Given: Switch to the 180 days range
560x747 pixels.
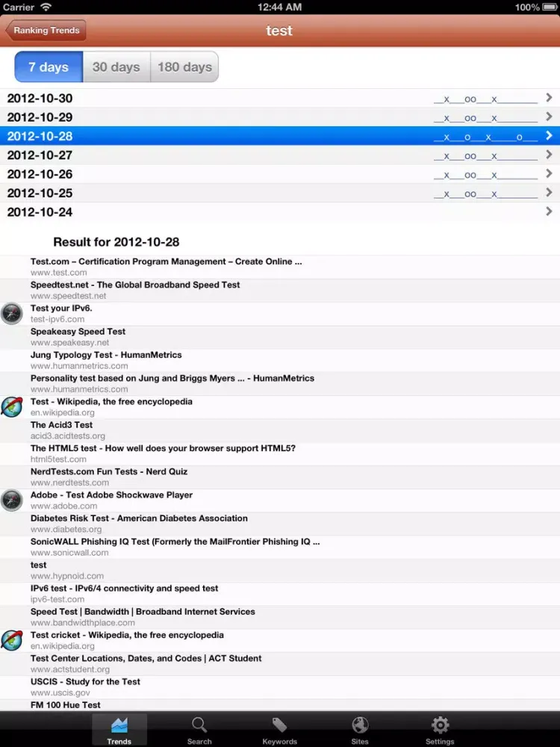Looking at the screenshot, I should tap(184, 66).
